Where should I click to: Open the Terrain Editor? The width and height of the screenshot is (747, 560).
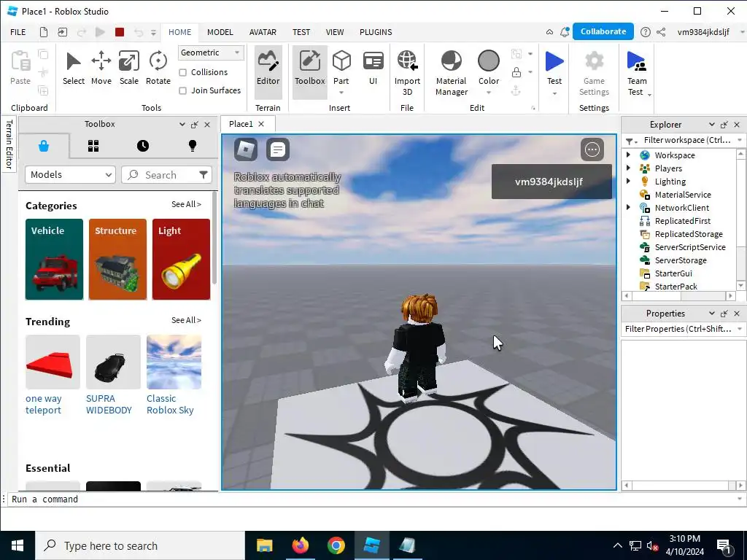[x=268, y=72]
